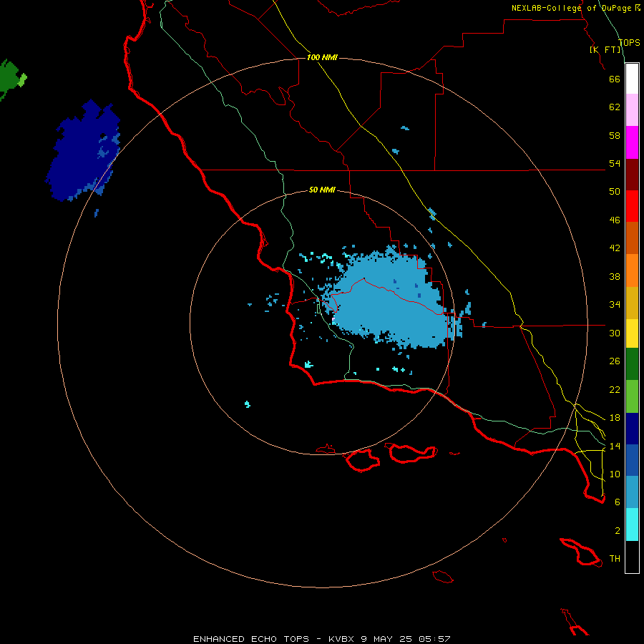
Task: Click the 18 legend value
Action: coord(615,418)
